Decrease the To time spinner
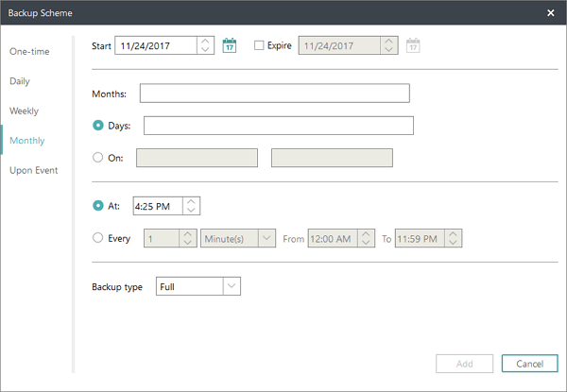Viewport: 567px width, 392px height. click(x=453, y=243)
